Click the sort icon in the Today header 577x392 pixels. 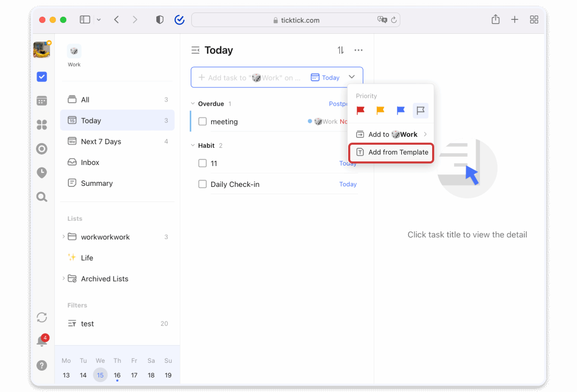tap(340, 50)
